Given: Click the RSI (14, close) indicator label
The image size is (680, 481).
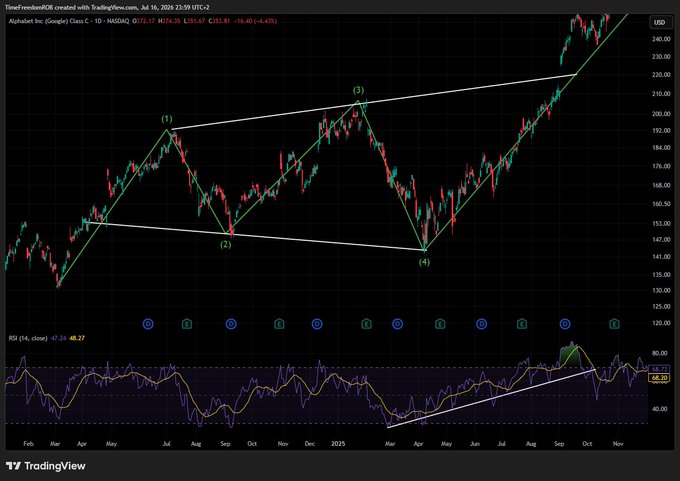Looking at the screenshot, I should 28,338.
